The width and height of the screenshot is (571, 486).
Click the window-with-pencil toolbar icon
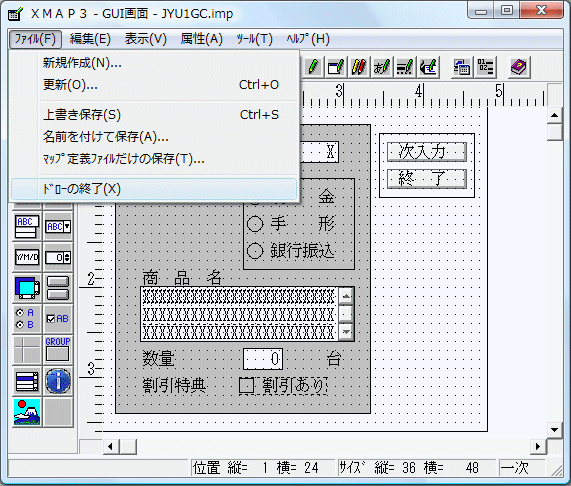point(336,67)
